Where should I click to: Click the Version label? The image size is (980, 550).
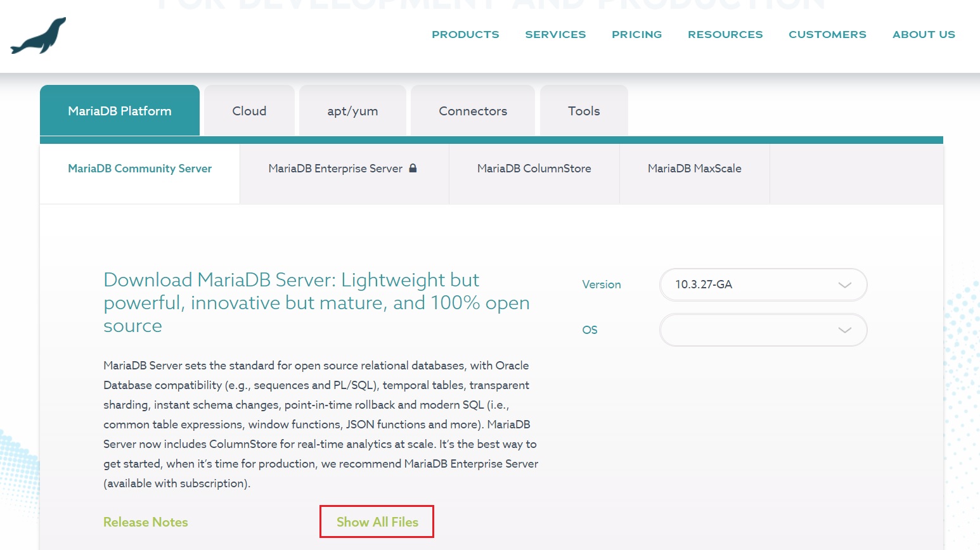[x=602, y=285]
